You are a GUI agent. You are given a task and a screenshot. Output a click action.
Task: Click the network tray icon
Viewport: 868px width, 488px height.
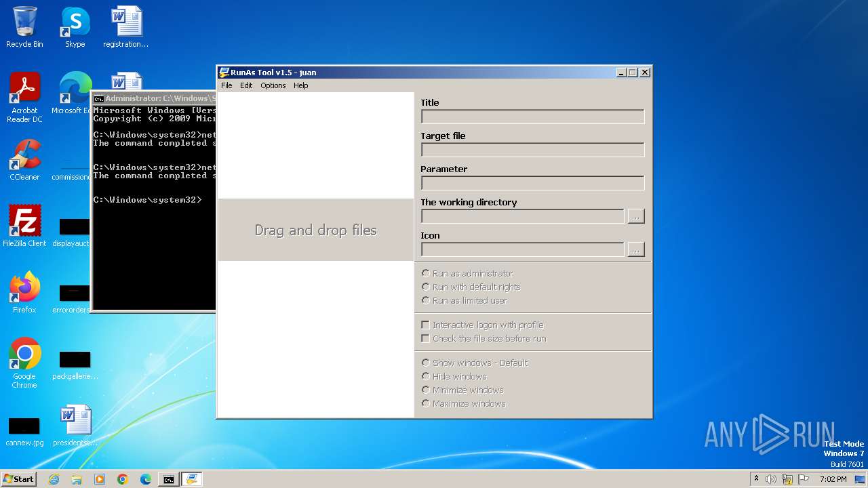click(787, 479)
